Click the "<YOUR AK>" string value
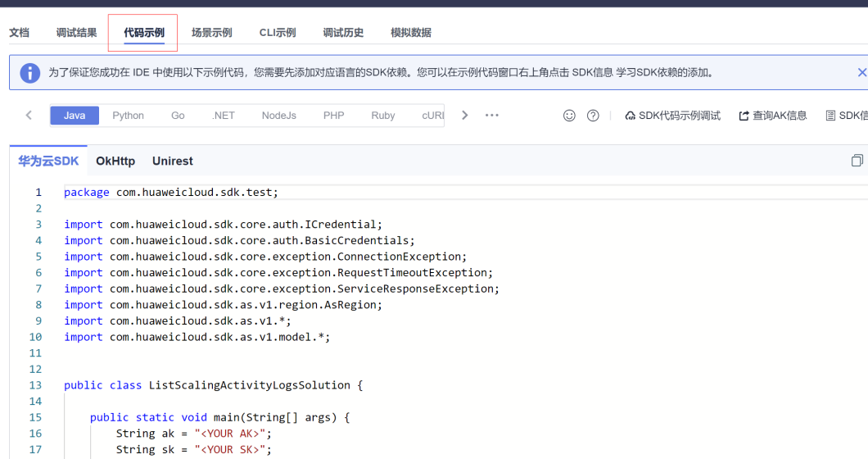 tap(230, 434)
